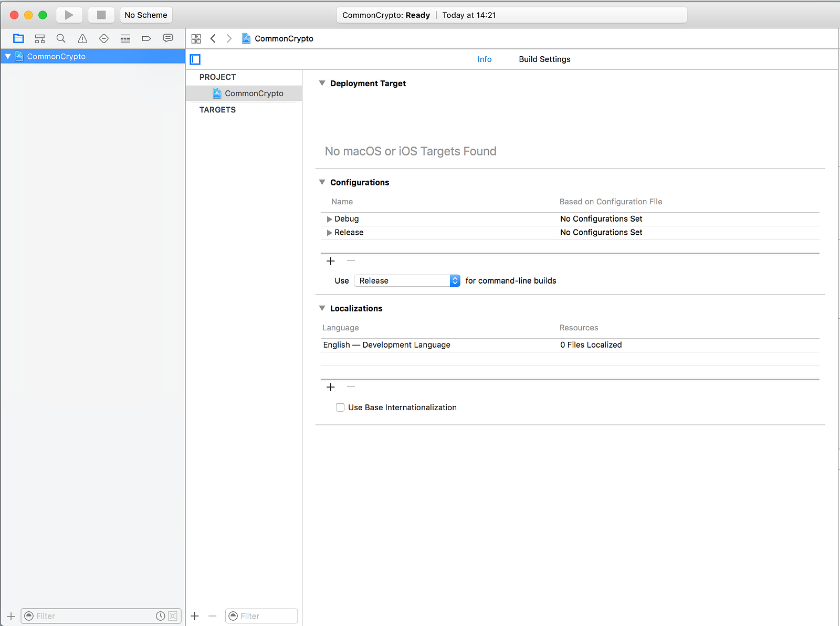Click the Resources column header
This screenshot has height=626, width=840.
coord(579,328)
